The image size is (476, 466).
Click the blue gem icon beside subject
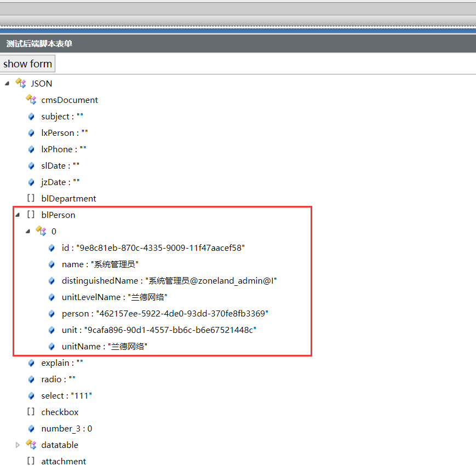tap(31, 117)
